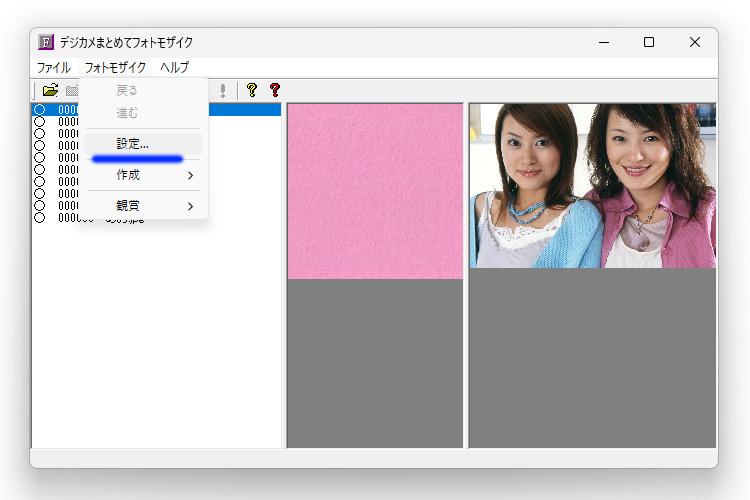This screenshot has width=750, height=500.
Task: Expand the 観賞 submenu arrow
Action: (190, 206)
